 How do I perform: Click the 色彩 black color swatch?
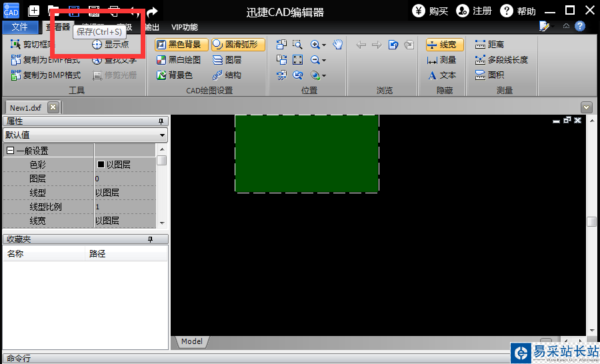click(x=101, y=164)
